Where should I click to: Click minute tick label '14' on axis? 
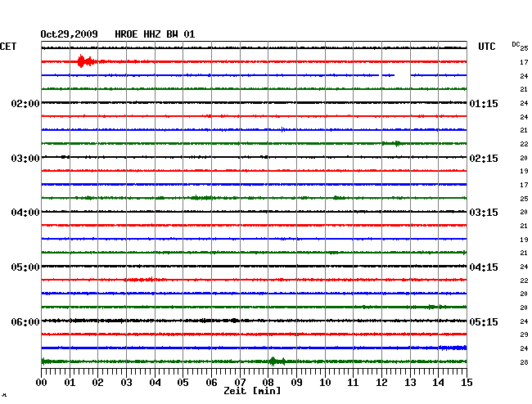[x=438, y=383]
